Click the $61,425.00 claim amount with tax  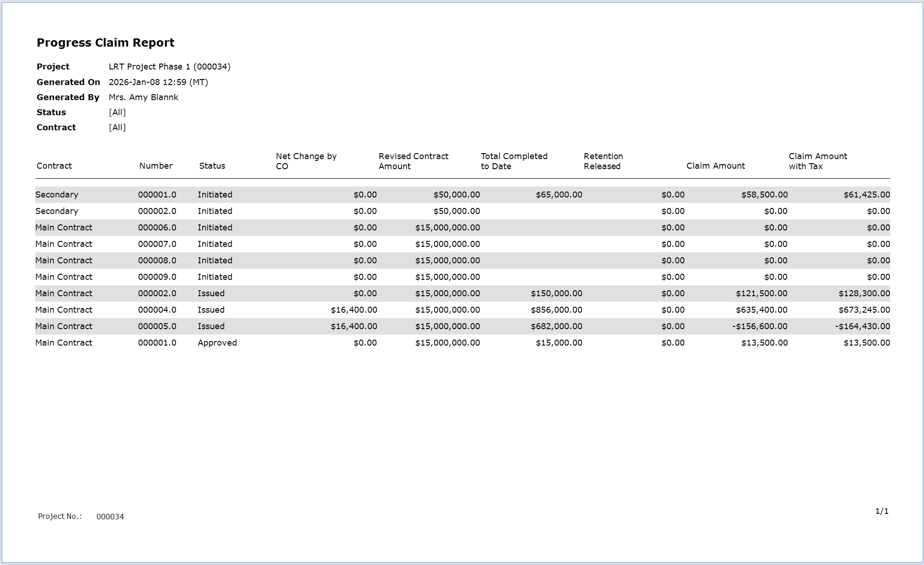click(866, 195)
